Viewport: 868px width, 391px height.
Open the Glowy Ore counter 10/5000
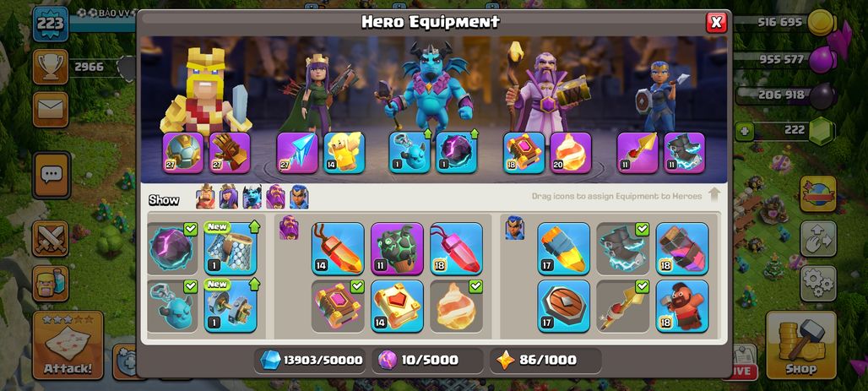[x=428, y=360]
